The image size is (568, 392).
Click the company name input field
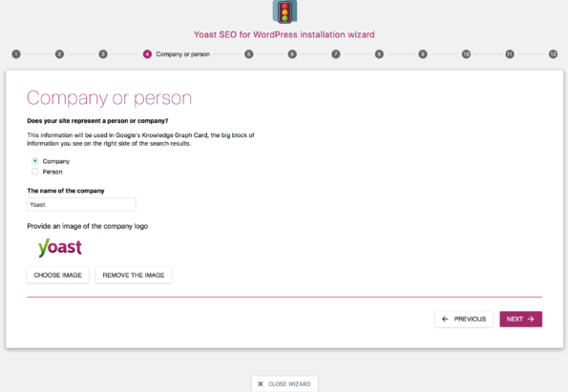[x=81, y=204]
